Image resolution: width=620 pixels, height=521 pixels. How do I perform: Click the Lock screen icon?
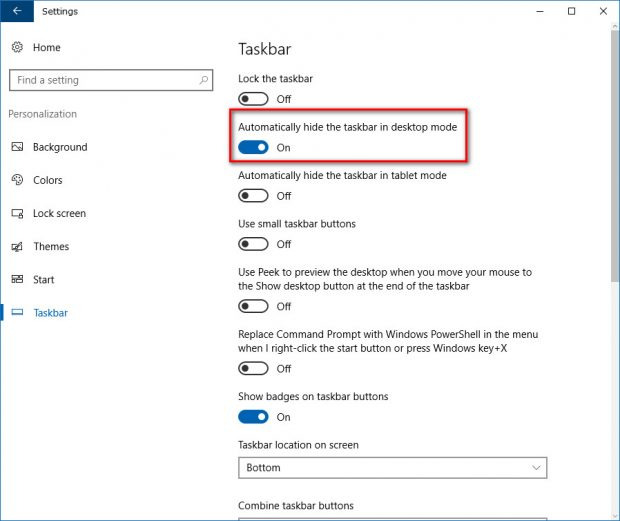coord(17,213)
